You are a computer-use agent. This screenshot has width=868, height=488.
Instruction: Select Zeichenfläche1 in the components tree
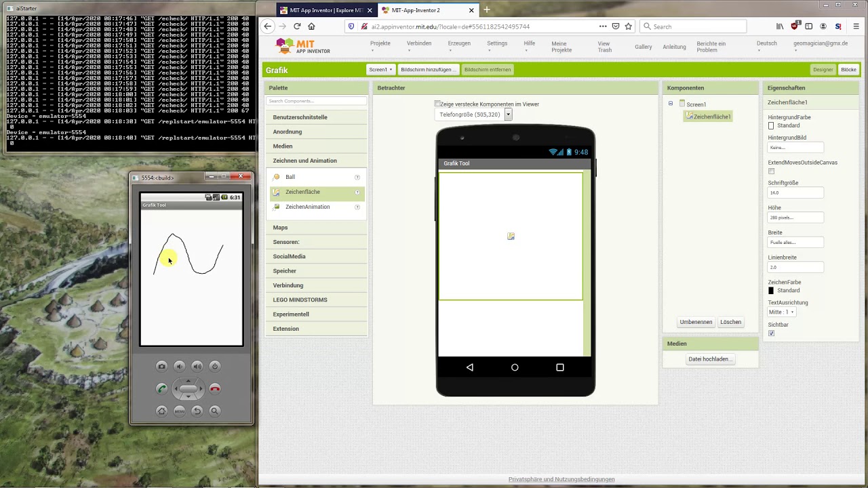coord(708,117)
